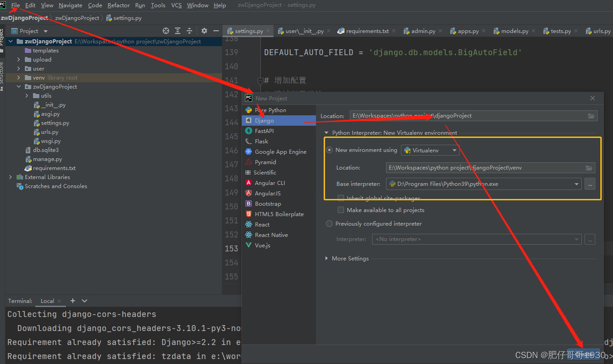Enable Make available to all projects
Image resolution: width=613 pixels, height=364 pixels.
pyautogui.click(x=341, y=210)
